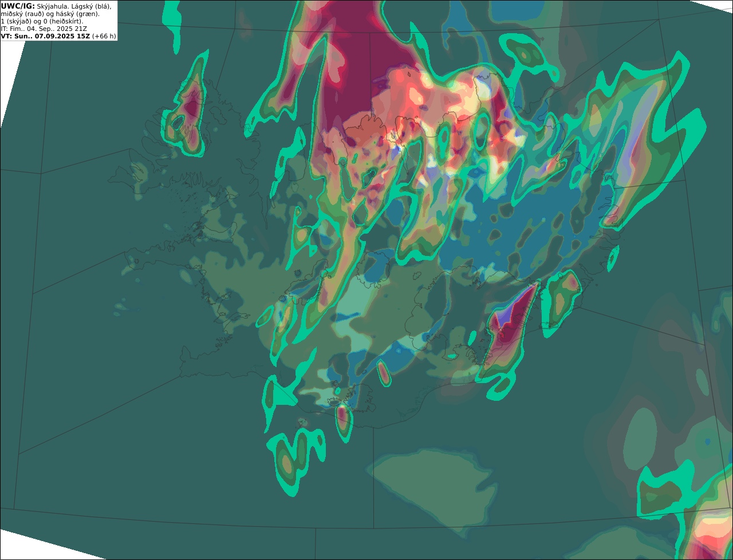Select the "1 (skýjað) og 0 (heiðskírt)" line
The image size is (733, 560).
42,21
